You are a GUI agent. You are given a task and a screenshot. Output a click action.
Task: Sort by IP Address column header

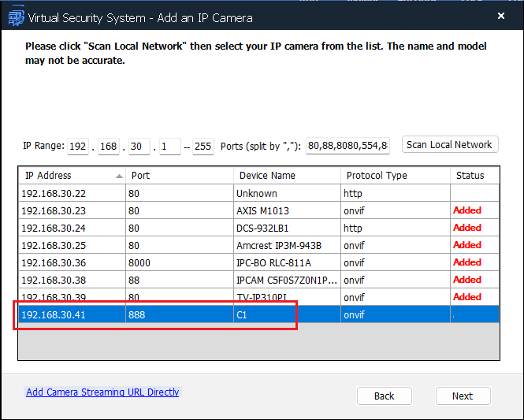tap(71, 175)
